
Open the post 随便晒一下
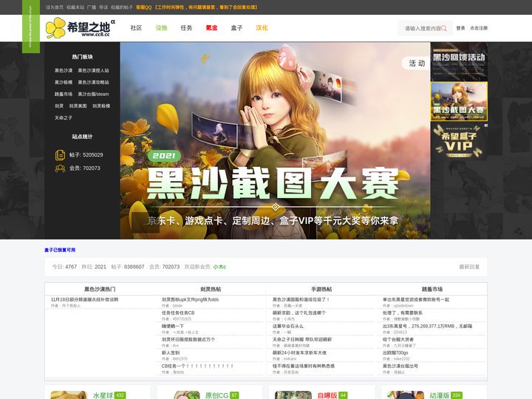(173, 326)
